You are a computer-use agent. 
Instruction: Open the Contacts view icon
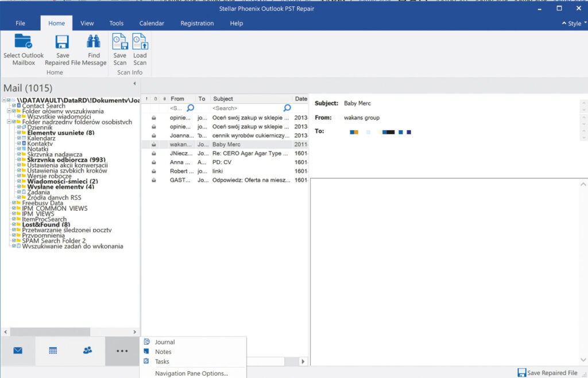click(x=87, y=350)
